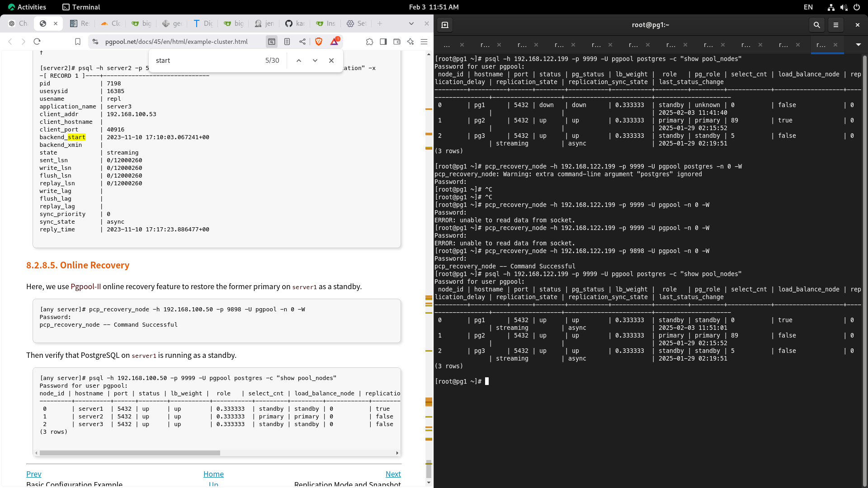Click the code block horizontal scrollbar
The height and width of the screenshot is (488, 868).
click(x=130, y=453)
